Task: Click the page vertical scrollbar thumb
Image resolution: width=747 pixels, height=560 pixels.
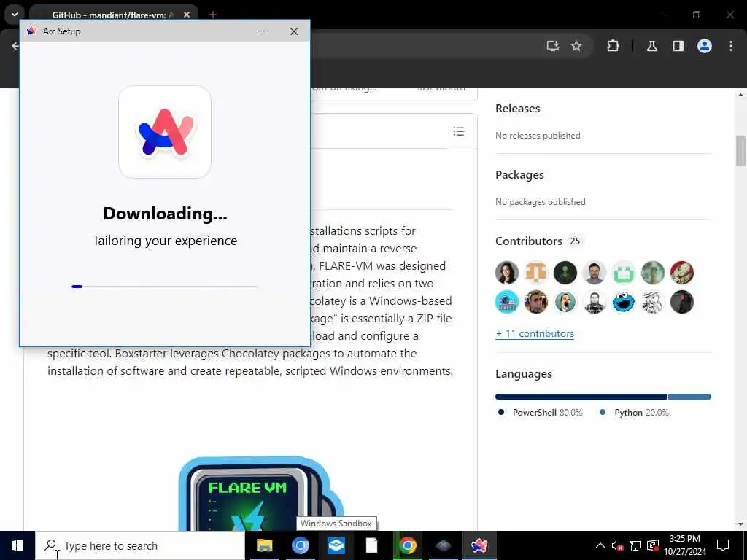Action: point(740,151)
